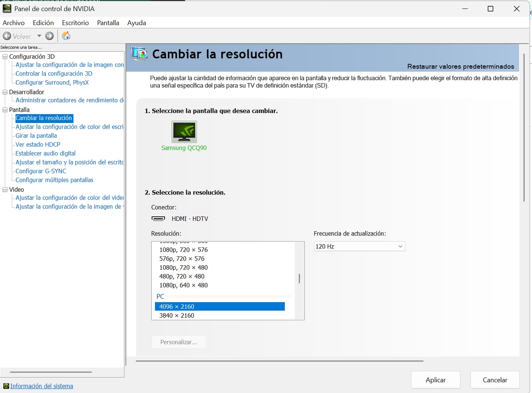Select the Samsung QCQ90 monitor icon
Viewport: 532px width, 393px height.
coord(184,132)
